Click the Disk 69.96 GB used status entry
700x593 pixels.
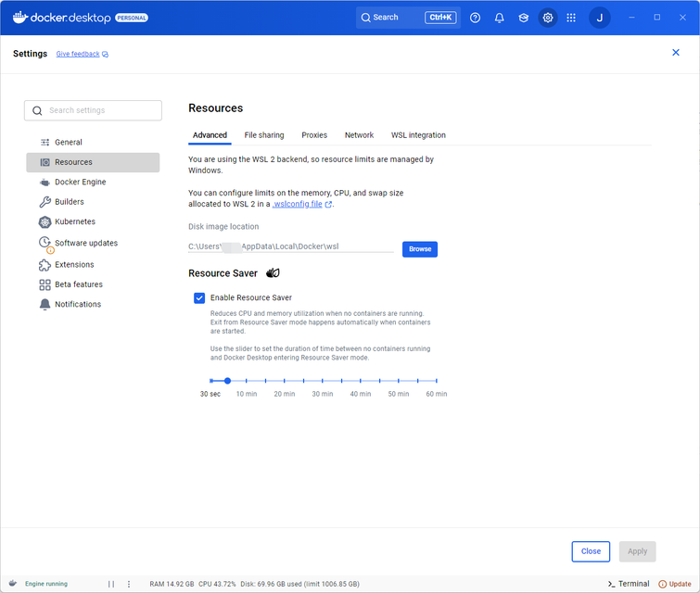(x=299, y=584)
